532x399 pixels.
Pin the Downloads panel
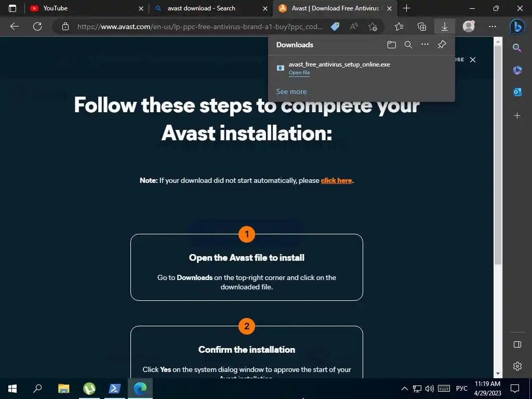tap(442, 45)
